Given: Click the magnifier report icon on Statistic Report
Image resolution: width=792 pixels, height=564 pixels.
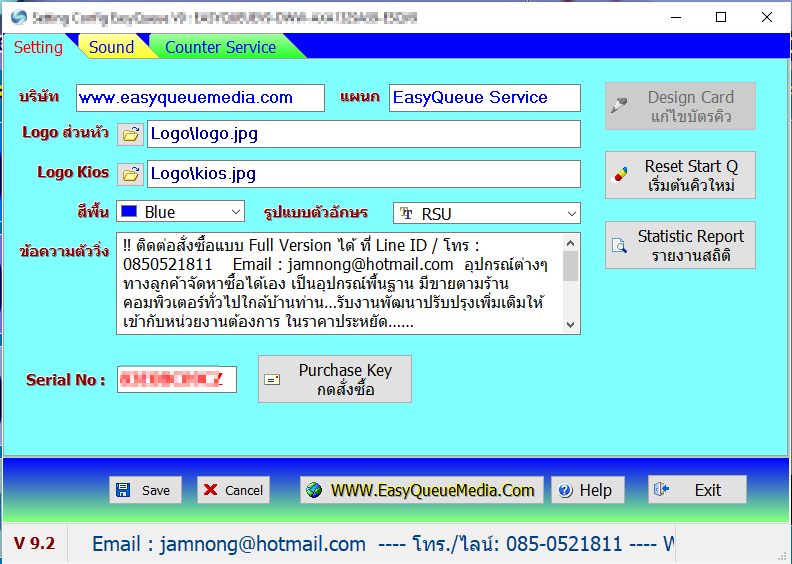Looking at the screenshot, I should [619, 245].
